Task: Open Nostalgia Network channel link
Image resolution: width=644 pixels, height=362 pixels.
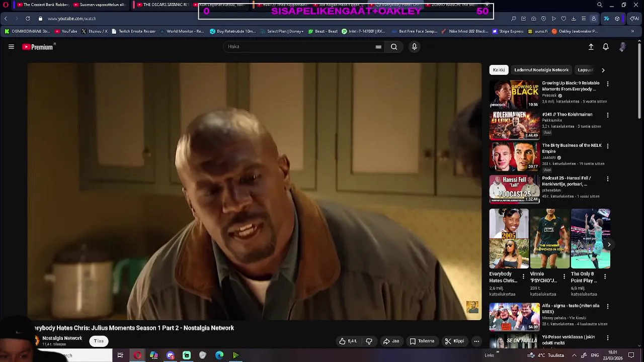Action: tap(62, 338)
